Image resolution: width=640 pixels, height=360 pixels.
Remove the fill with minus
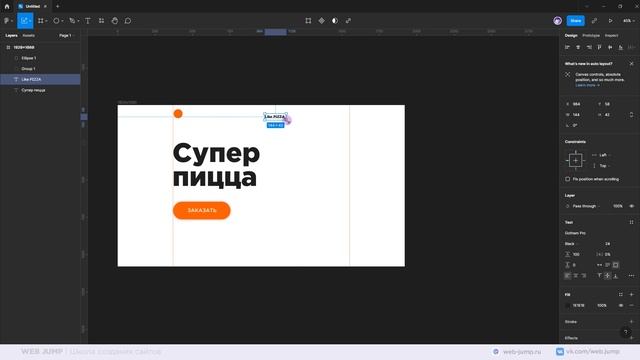click(x=631, y=305)
